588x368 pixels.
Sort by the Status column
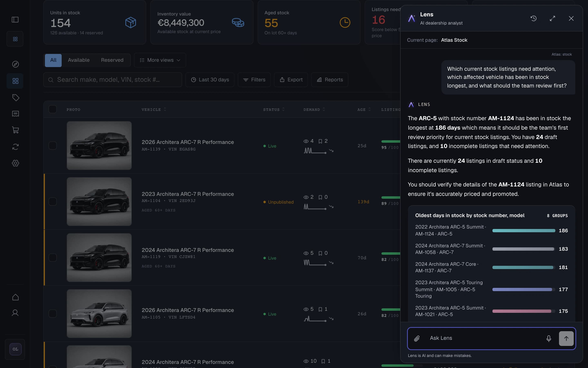pyautogui.click(x=274, y=110)
